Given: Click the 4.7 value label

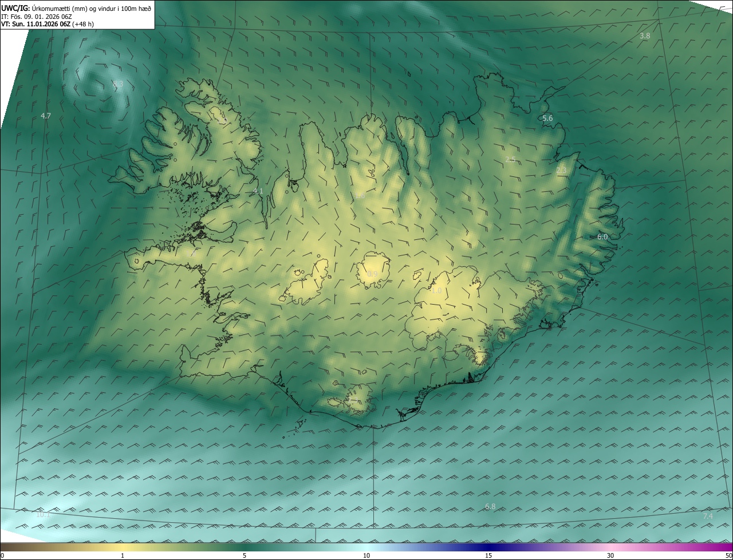Looking at the screenshot, I should tap(46, 116).
